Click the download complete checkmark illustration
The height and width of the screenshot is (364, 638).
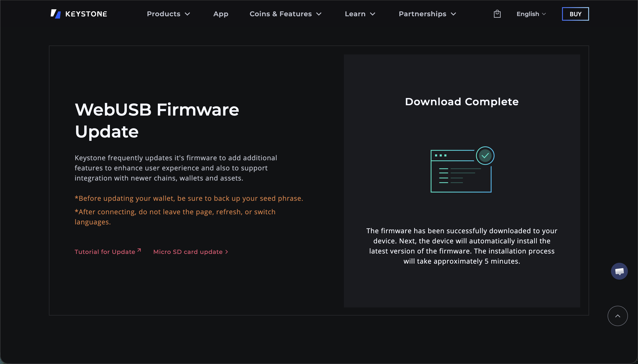point(462,169)
